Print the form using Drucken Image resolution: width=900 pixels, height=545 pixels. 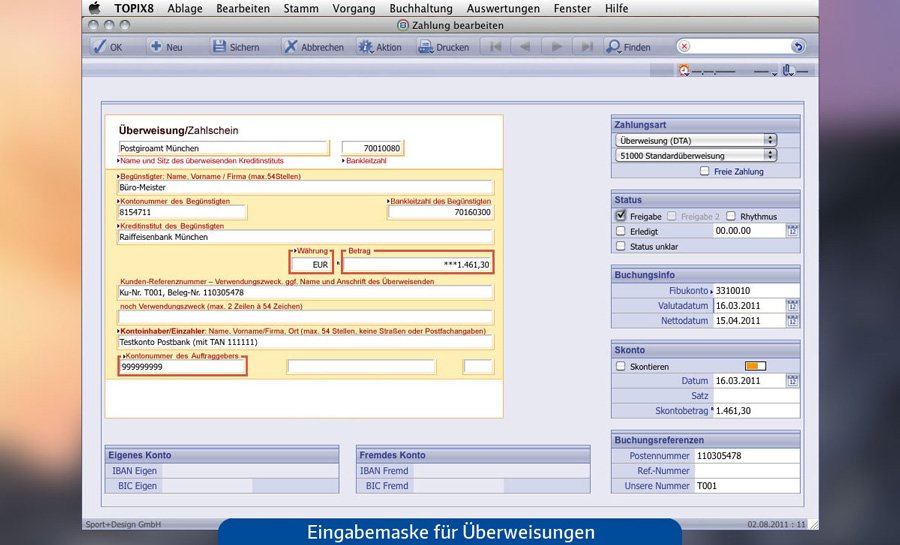coord(444,47)
